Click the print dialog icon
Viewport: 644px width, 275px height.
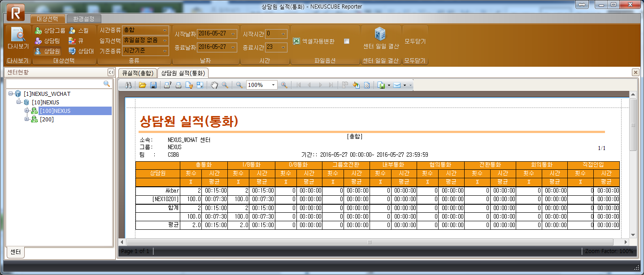(167, 85)
